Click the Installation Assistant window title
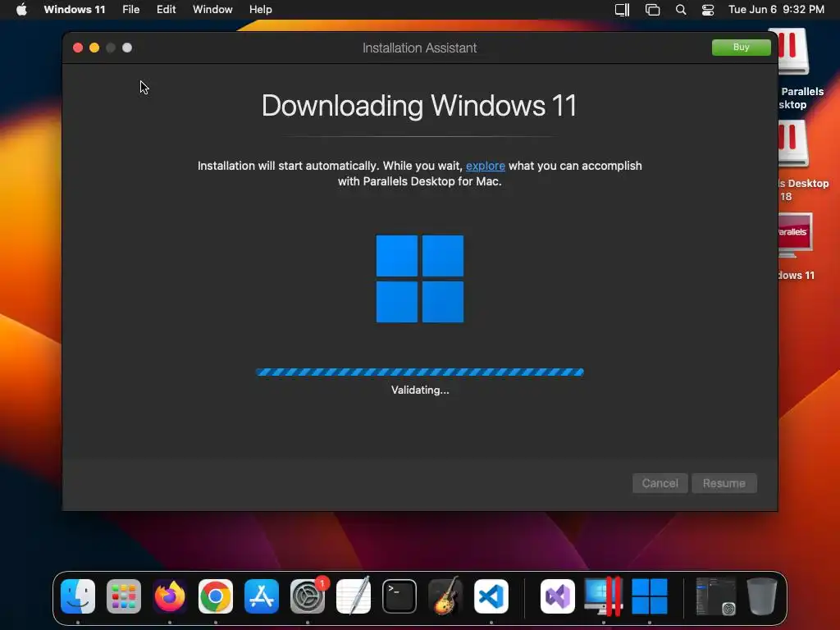The image size is (840, 630). 419,48
